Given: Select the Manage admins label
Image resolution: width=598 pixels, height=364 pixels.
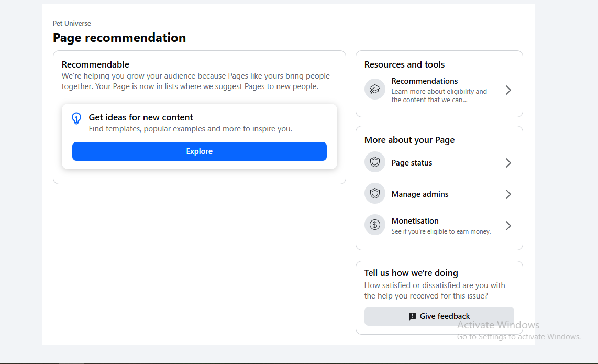Looking at the screenshot, I should [x=420, y=194].
